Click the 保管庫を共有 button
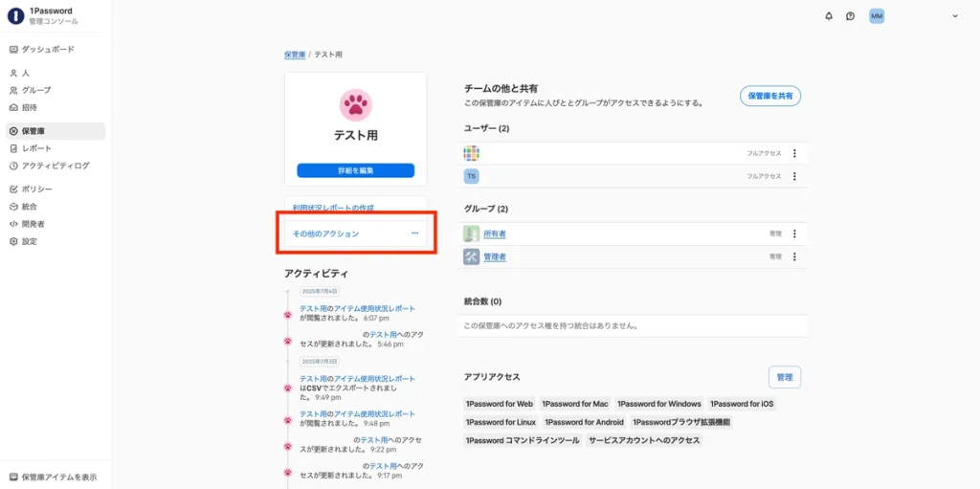The width and height of the screenshot is (980, 489). pyautogui.click(x=769, y=96)
